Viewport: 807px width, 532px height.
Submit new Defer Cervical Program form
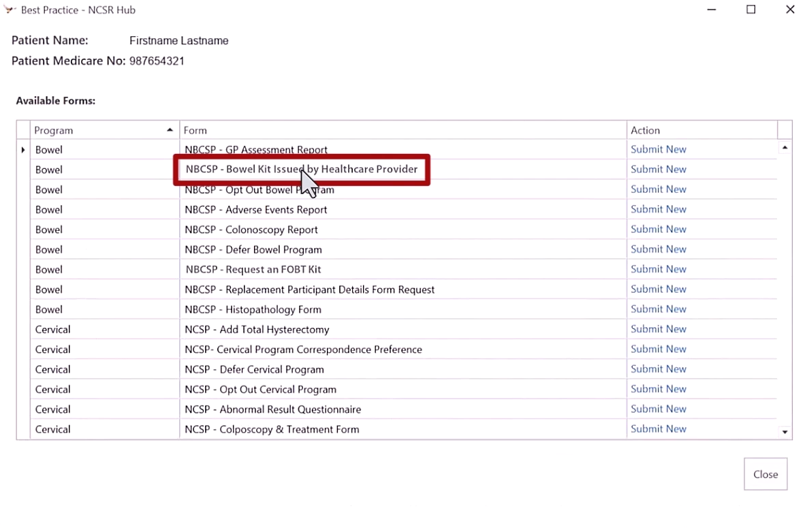[x=659, y=369]
